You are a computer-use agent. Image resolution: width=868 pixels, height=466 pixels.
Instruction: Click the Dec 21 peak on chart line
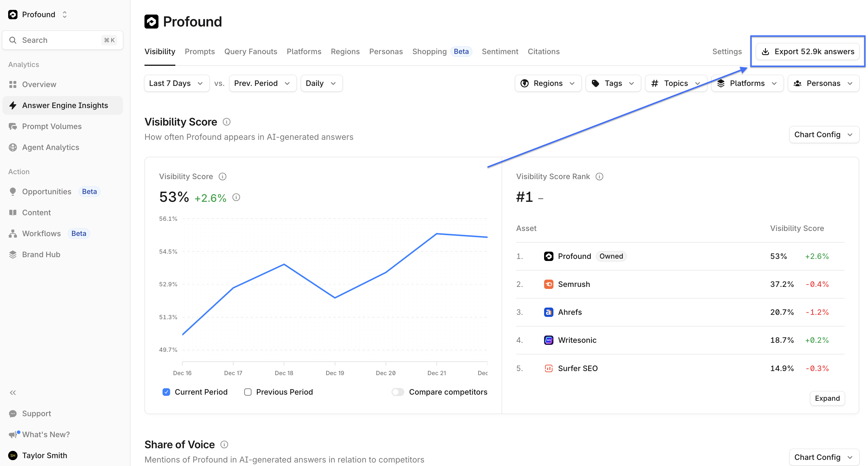(x=436, y=234)
